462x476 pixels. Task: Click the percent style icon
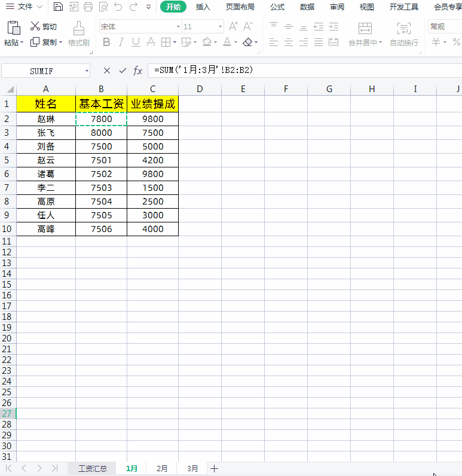pos(456,42)
